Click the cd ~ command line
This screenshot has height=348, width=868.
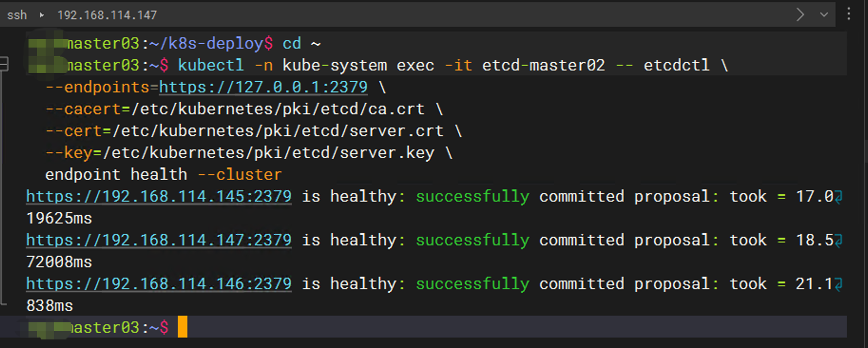[302, 43]
